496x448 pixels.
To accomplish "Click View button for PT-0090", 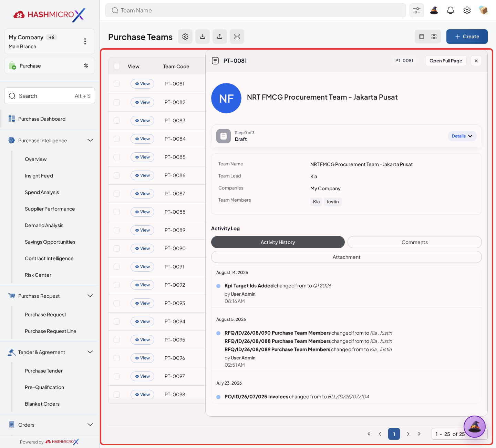I will pos(142,248).
